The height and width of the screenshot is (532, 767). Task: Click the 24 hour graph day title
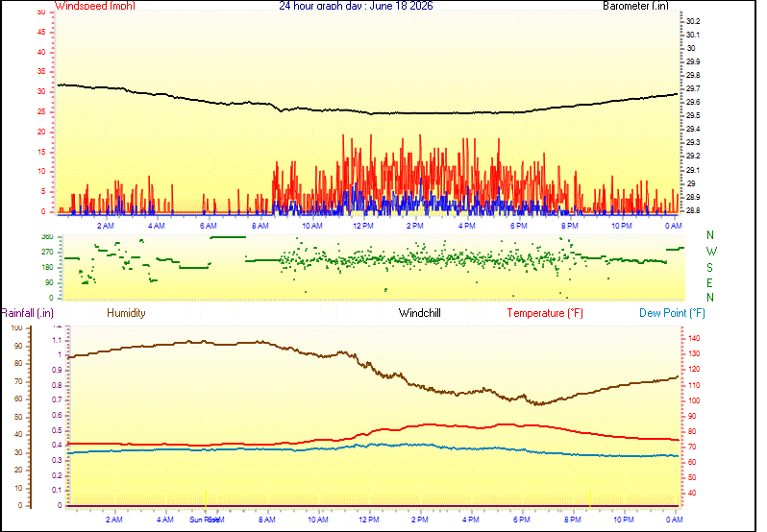click(356, 6)
